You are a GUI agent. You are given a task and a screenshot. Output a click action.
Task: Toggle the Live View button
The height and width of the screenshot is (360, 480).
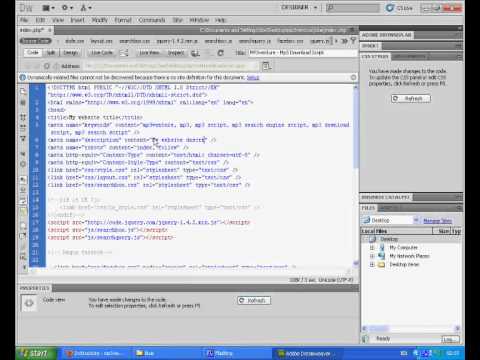tap(149, 53)
